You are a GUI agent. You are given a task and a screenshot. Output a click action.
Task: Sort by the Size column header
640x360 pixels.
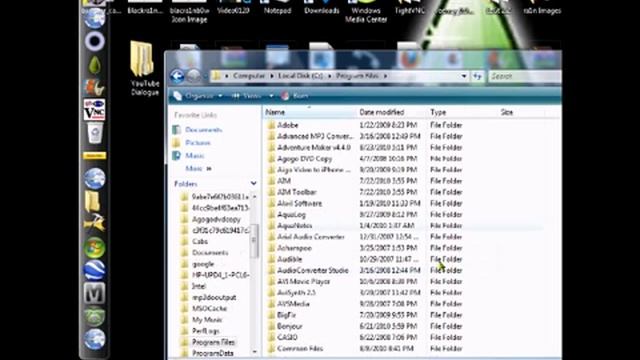(x=520, y=112)
